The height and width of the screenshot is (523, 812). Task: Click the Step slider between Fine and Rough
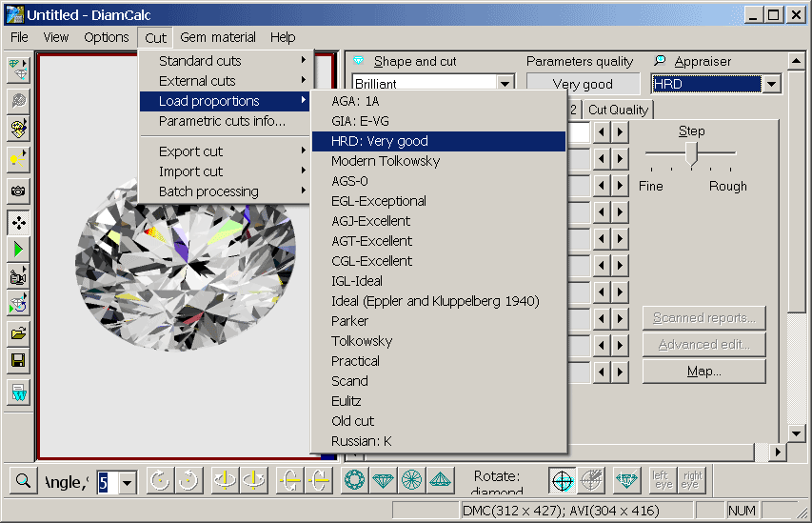(691, 153)
